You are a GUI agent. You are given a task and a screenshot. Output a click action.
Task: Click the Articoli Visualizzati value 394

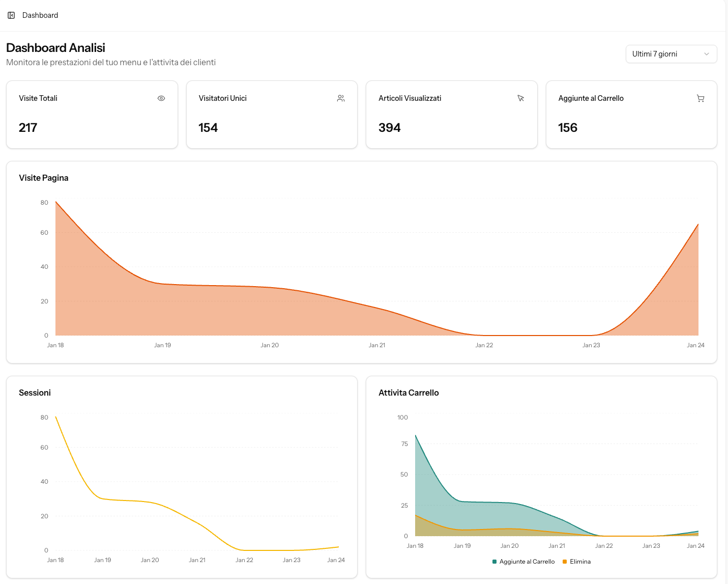click(x=389, y=127)
